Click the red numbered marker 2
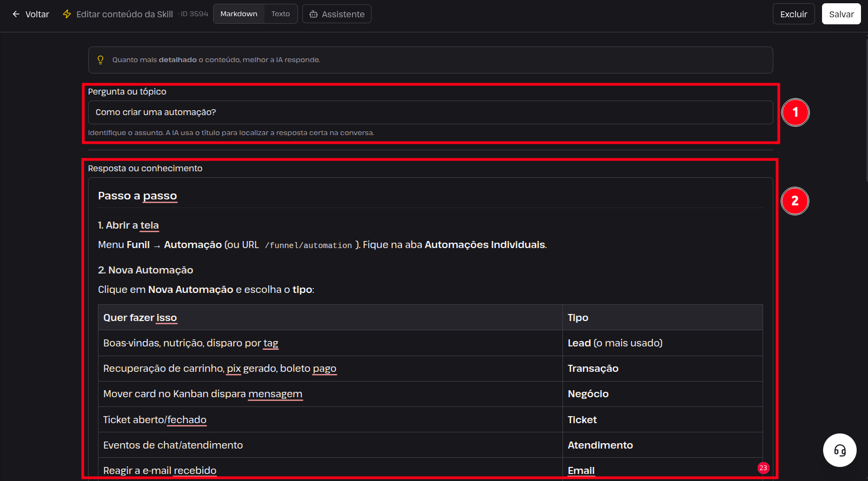The height and width of the screenshot is (481, 868). coord(795,201)
